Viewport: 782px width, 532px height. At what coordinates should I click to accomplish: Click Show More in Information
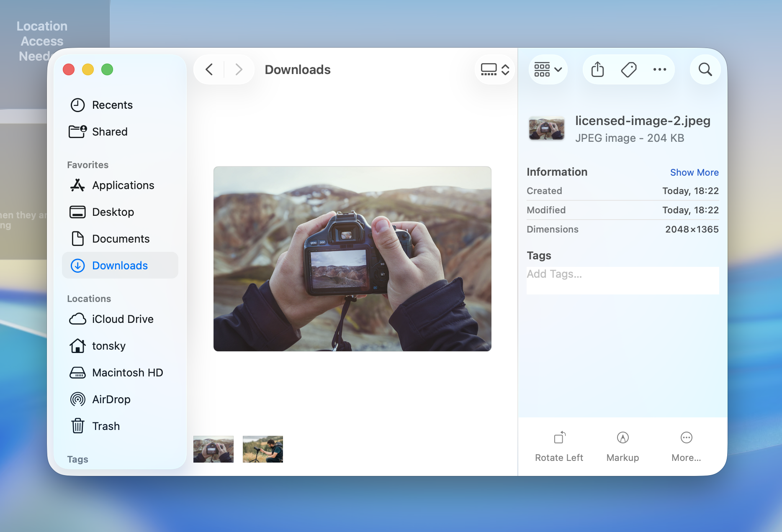point(694,172)
